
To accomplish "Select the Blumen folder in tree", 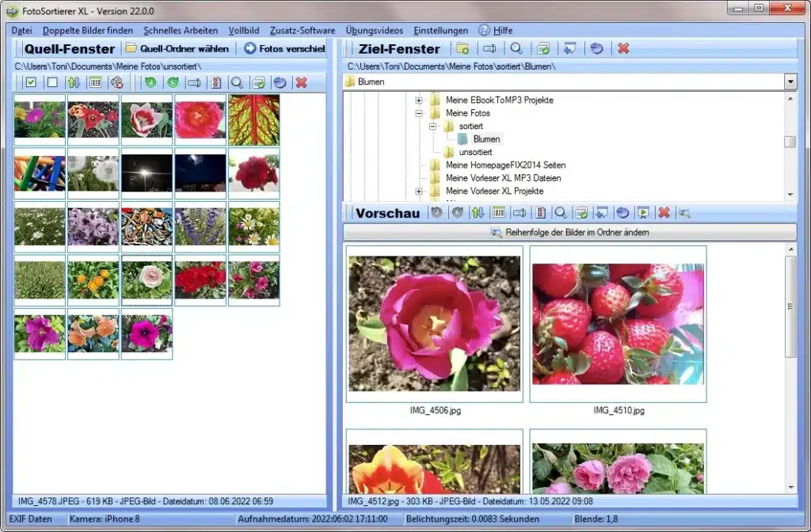I will click(486, 139).
